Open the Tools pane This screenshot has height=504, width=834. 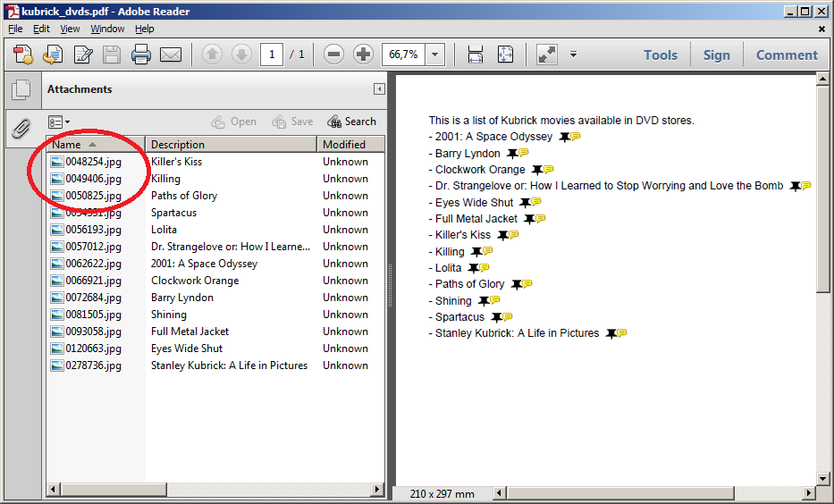click(x=660, y=55)
